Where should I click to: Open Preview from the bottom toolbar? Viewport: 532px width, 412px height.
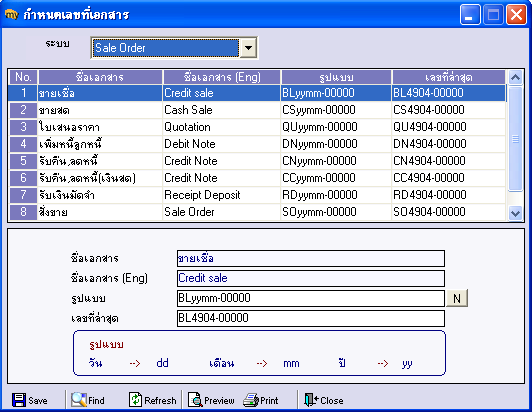211,400
